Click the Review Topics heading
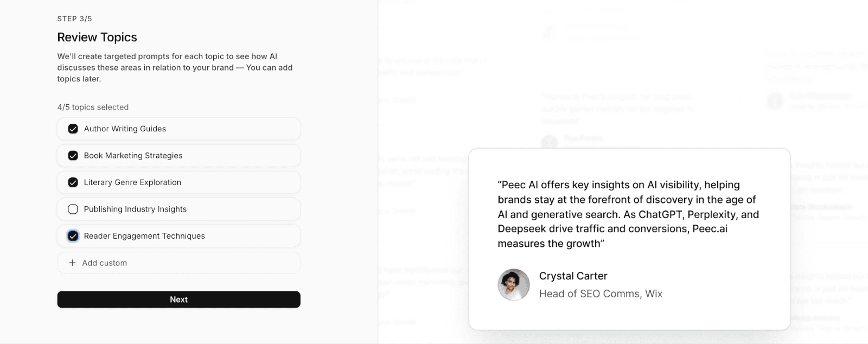 click(x=97, y=37)
